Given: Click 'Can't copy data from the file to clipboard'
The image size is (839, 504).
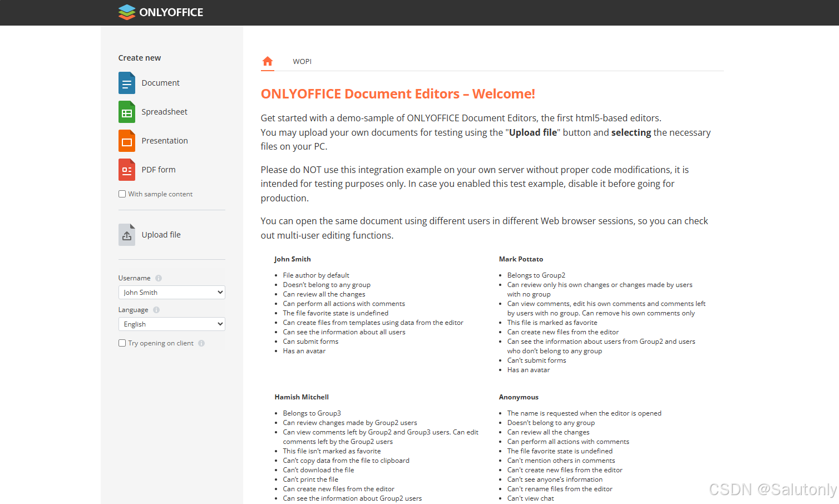Looking at the screenshot, I should [x=346, y=461].
